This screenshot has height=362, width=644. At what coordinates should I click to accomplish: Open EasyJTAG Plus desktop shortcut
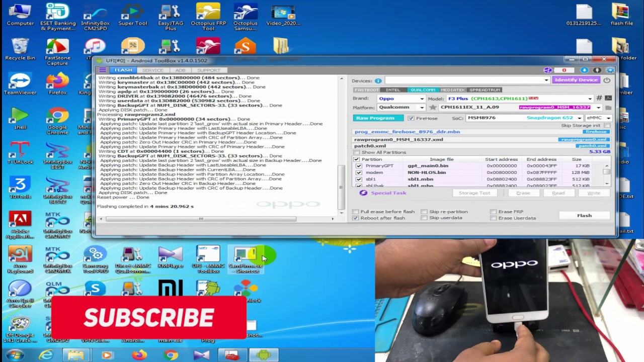(170, 17)
